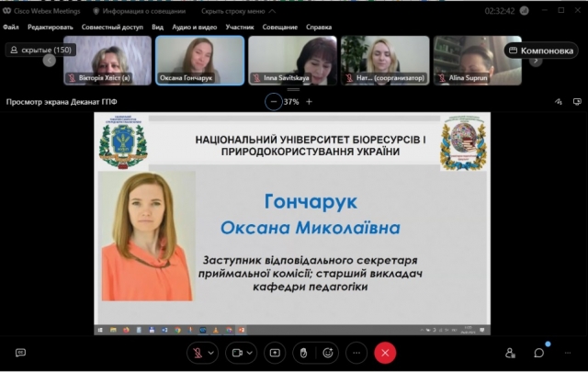
Task: Open the Вид menu
Action: [x=157, y=27]
